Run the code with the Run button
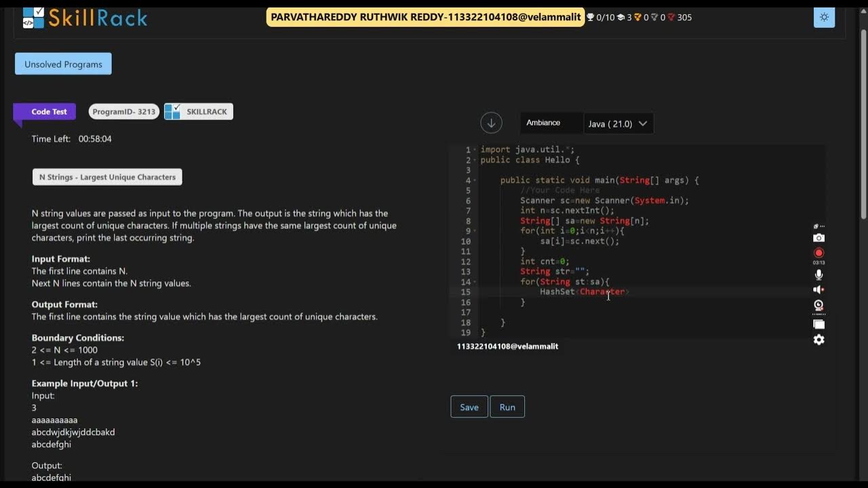The image size is (868, 488). pos(507,407)
